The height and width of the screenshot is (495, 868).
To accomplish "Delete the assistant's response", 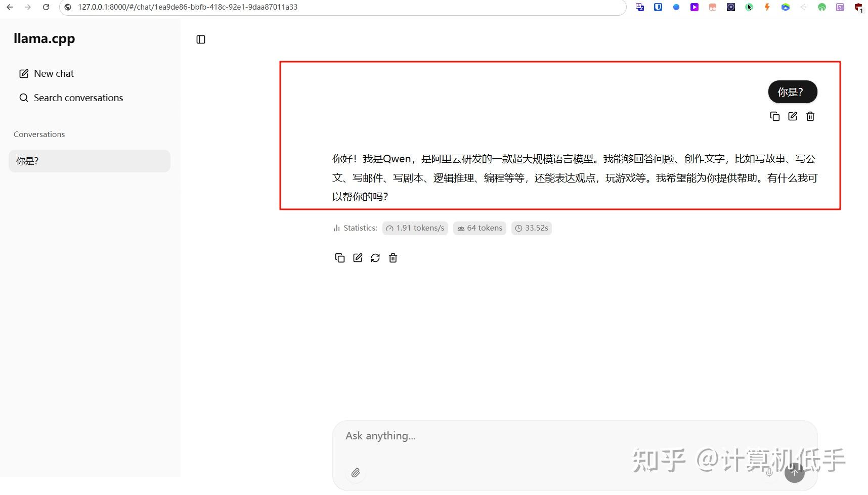I will (x=393, y=258).
